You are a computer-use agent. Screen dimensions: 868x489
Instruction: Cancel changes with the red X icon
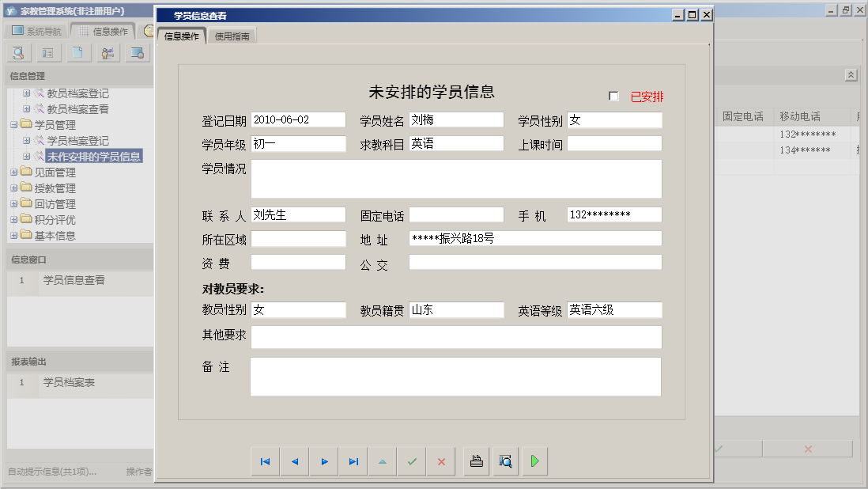click(441, 461)
